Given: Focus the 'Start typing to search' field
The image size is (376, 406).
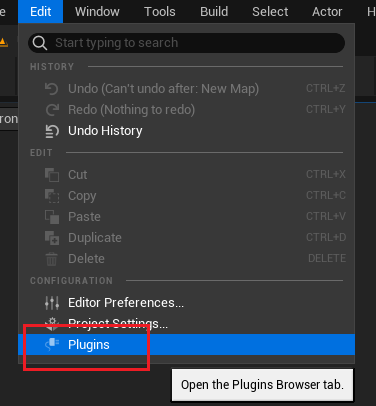Looking at the screenshot, I should 186,43.
